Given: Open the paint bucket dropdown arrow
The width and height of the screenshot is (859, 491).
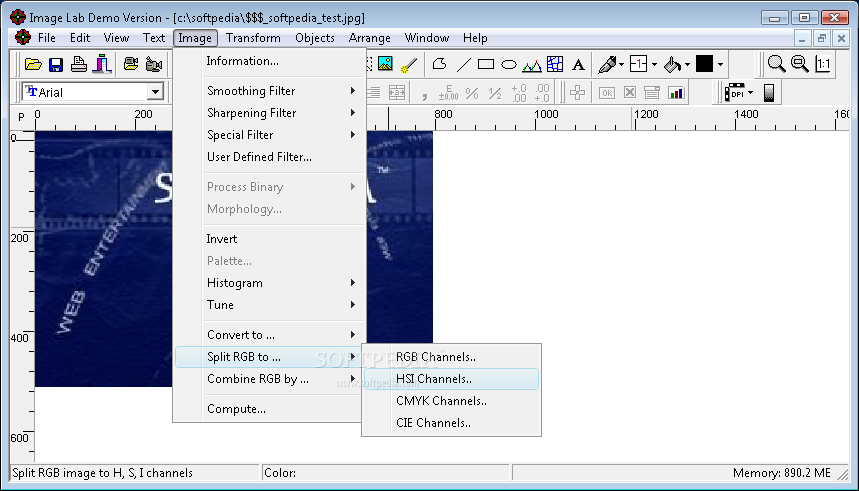Looking at the screenshot, I should click(x=687, y=65).
